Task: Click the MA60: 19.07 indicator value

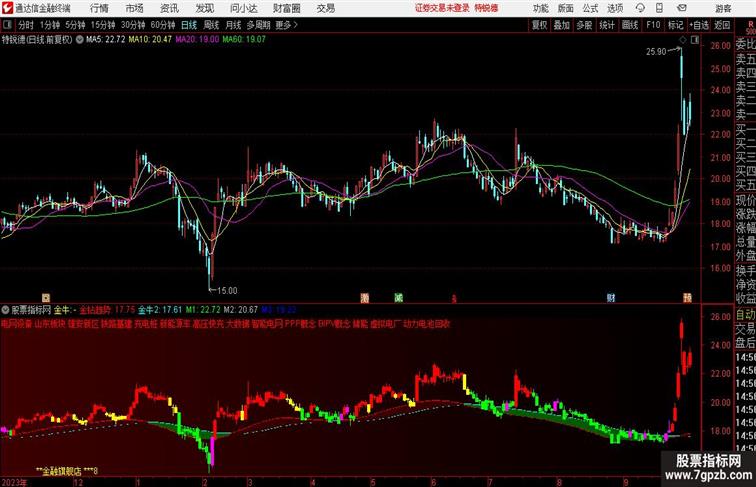Action: click(244, 40)
